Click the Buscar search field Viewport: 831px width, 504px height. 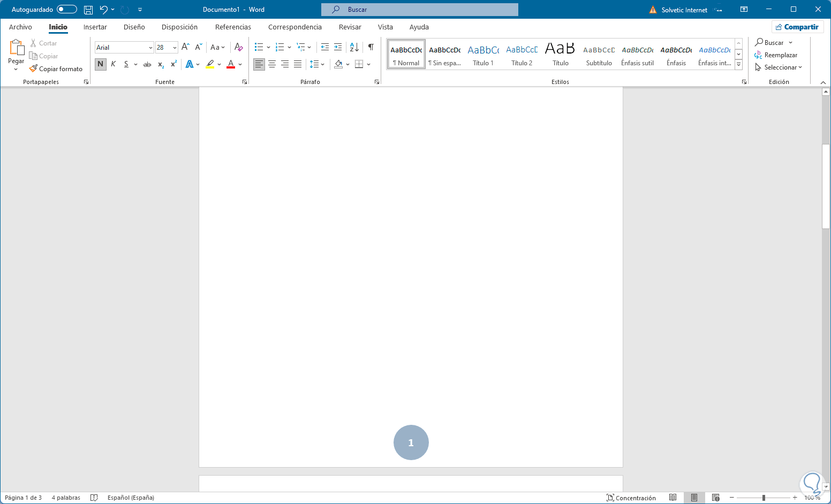pos(419,10)
